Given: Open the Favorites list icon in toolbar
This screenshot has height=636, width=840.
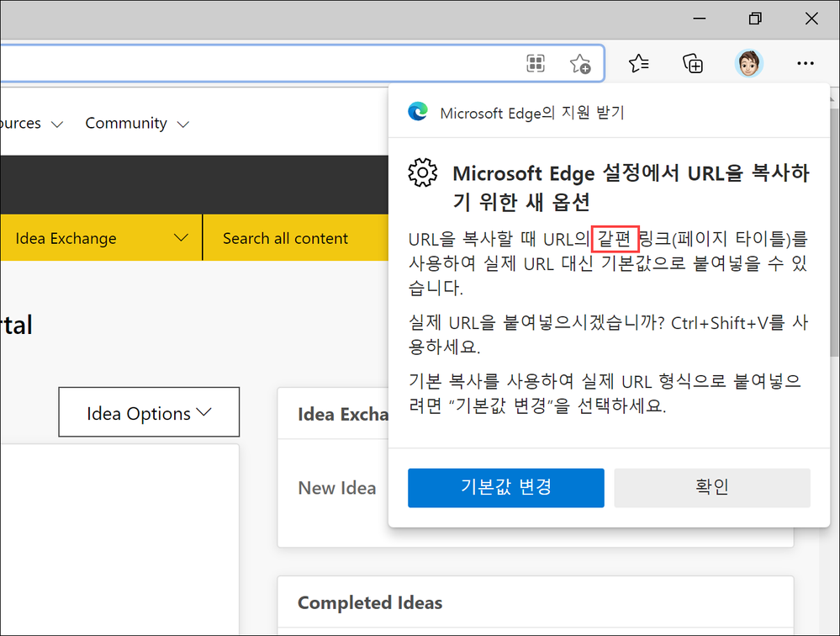Looking at the screenshot, I should point(638,64).
